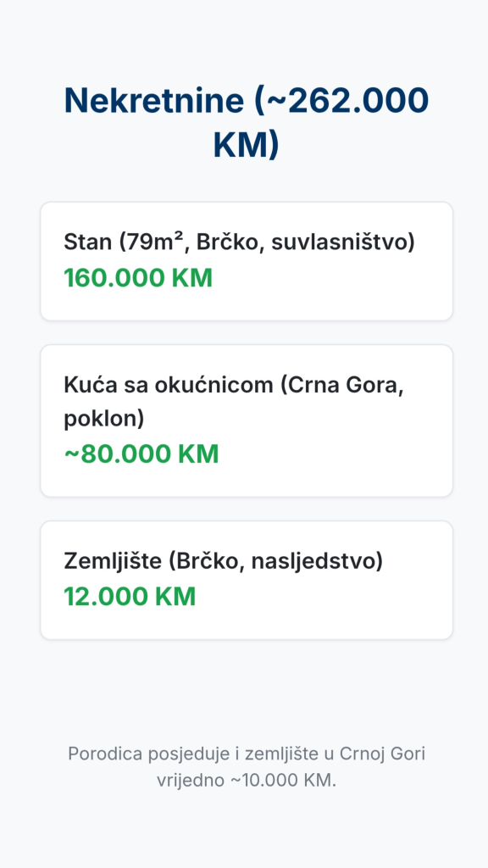Click the Nekretnine (~262.000 KM) heading
Screen dimensions: 488x868
(x=247, y=122)
